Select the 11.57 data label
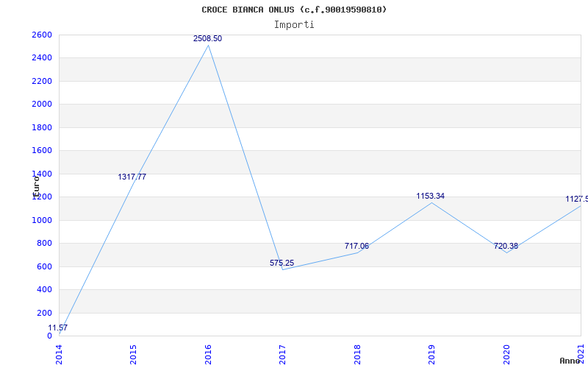Viewport: 588px width, 368px height. (58, 328)
